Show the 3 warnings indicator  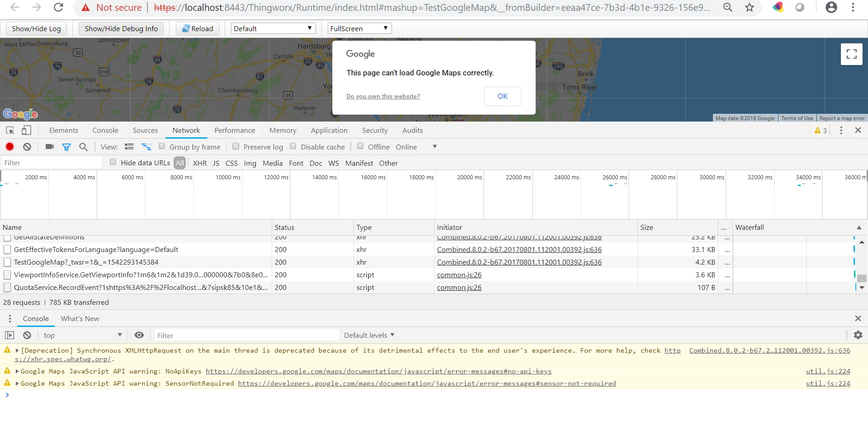tap(821, 131)
